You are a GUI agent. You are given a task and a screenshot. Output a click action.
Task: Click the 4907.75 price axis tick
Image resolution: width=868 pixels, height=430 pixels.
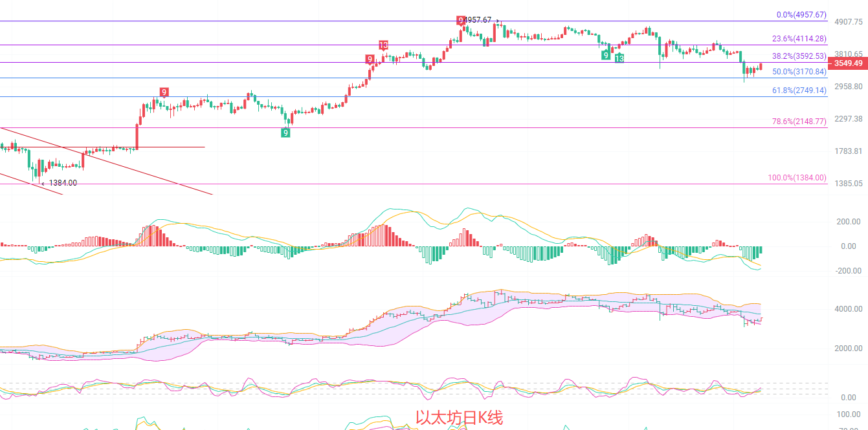click(848, 21)
